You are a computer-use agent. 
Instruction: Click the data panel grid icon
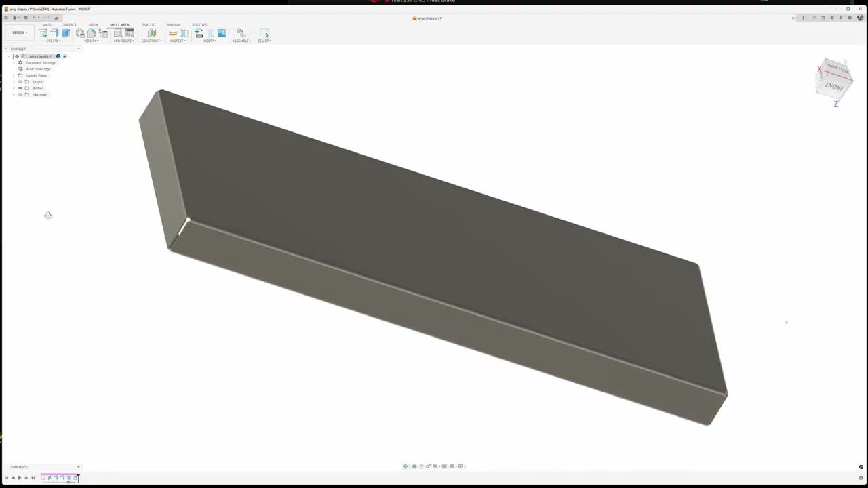(6, 18)
